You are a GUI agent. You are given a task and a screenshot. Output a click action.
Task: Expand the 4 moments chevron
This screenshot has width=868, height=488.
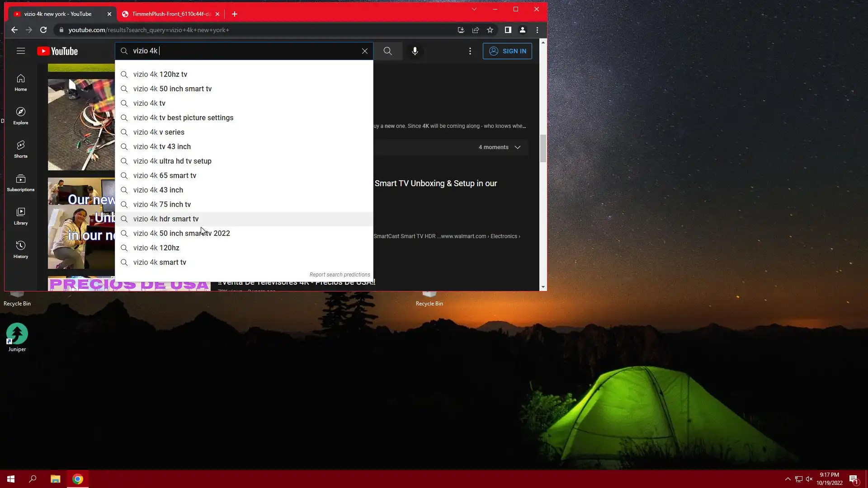[x=518, y=147]
